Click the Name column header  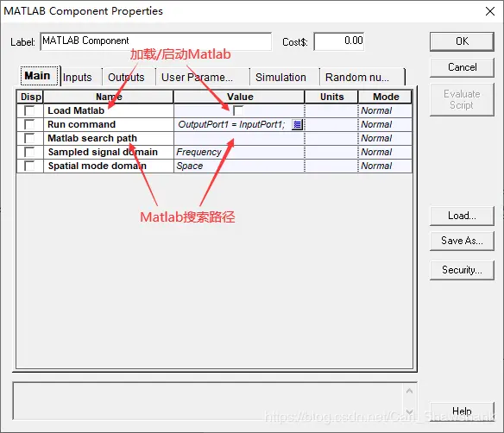pyautogui.click(x=109, y=97)
